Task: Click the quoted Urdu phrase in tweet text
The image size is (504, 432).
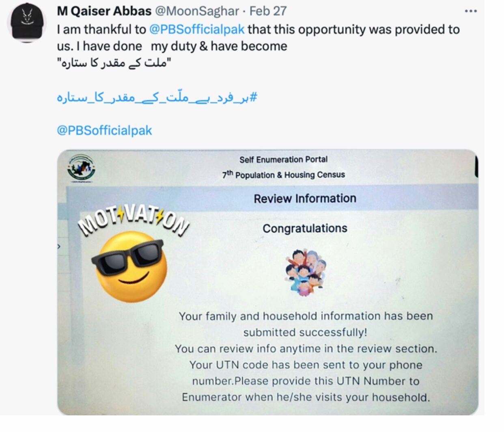Action: pos(114,64)
